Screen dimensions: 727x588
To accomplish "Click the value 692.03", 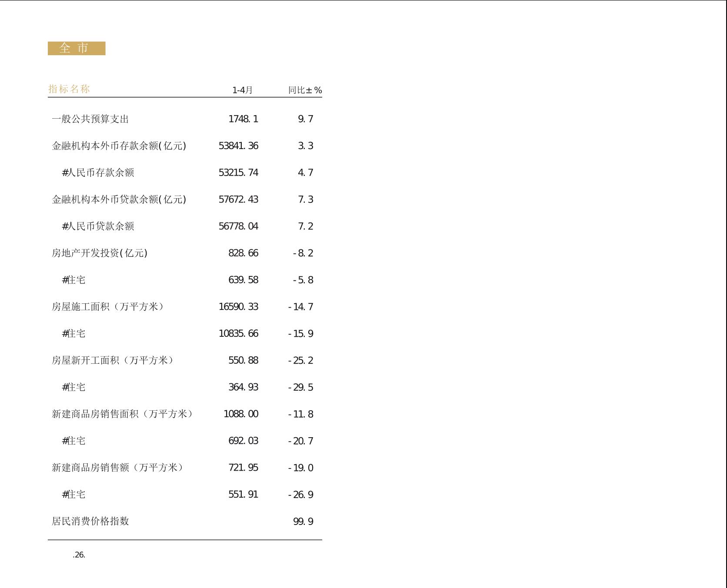I will point(243,441).
